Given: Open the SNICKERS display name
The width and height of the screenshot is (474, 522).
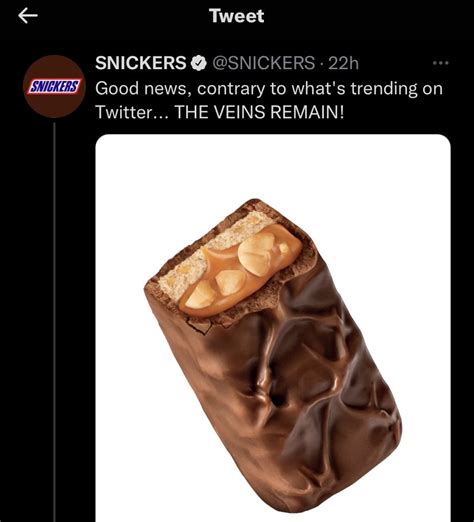Looking at the screenshot, I should (x=141, y=63).
